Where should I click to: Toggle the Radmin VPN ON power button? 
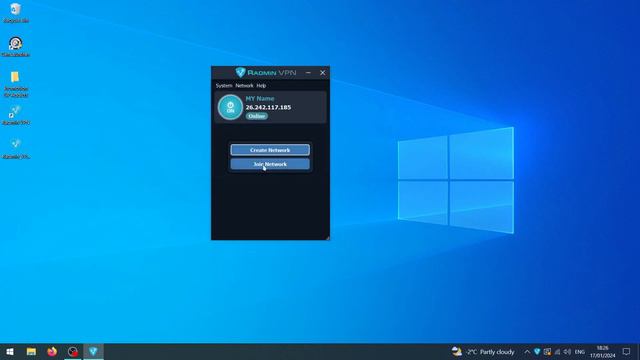230,107
